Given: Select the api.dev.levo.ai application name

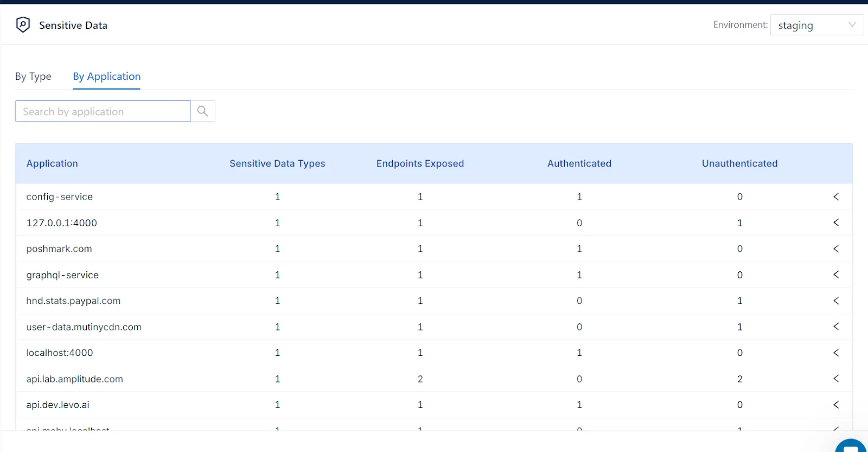Looking at the screenshot, I should pos(58,405).
